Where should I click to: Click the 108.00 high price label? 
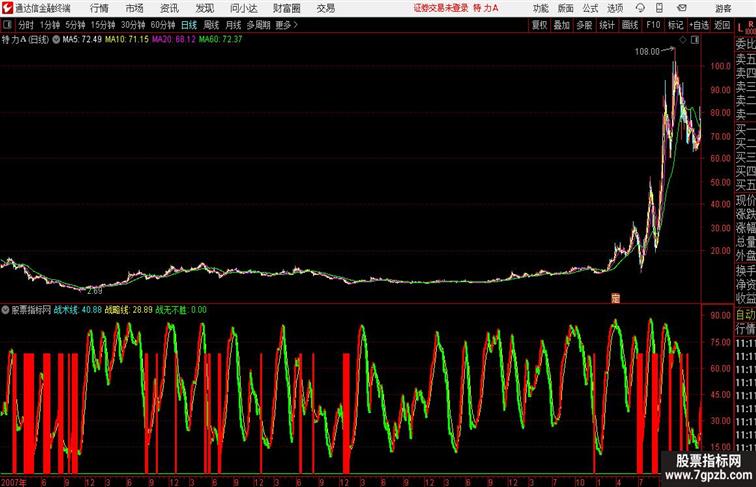click(647, 51)
